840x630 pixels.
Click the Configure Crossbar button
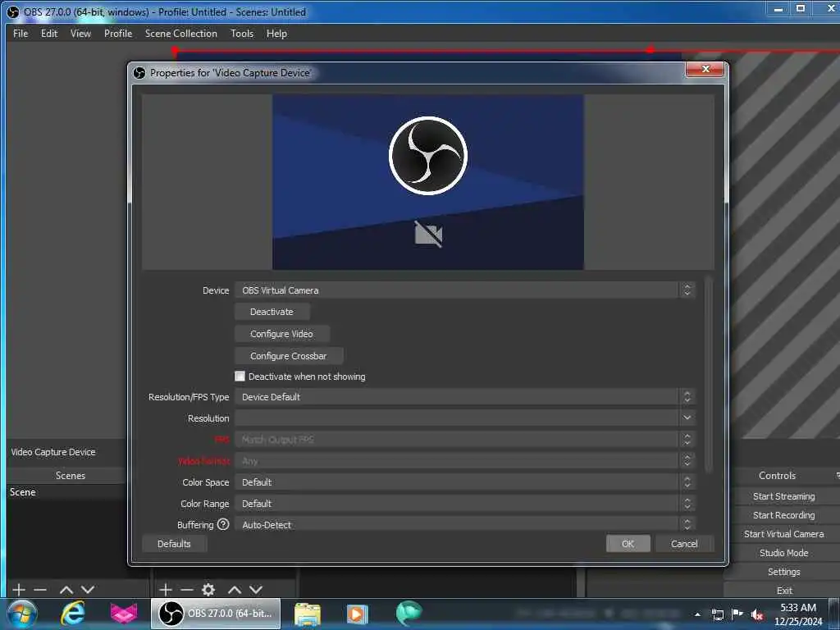(288, 356)
